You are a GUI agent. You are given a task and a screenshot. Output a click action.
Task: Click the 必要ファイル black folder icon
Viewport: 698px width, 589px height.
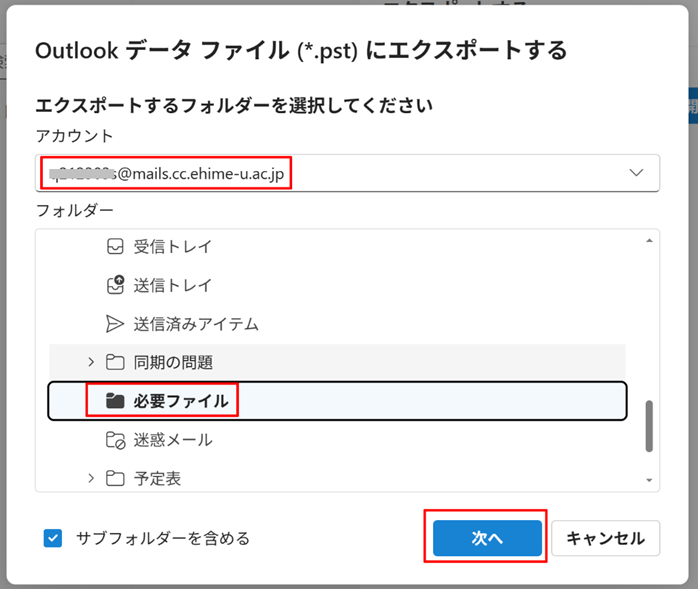coord(115,401)
